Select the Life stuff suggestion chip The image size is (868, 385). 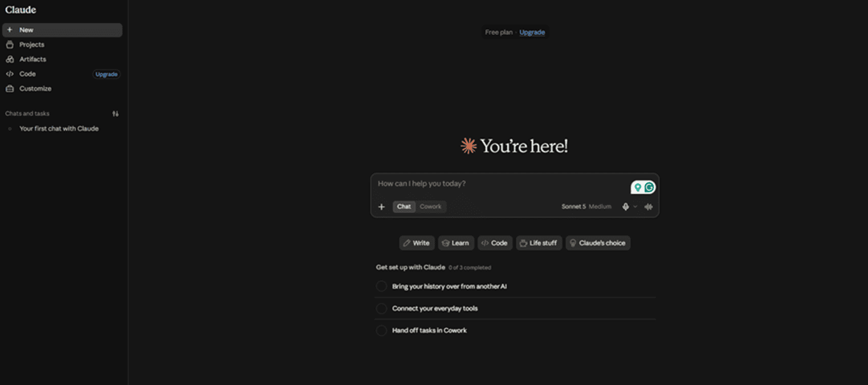click(x=539, y=243)
